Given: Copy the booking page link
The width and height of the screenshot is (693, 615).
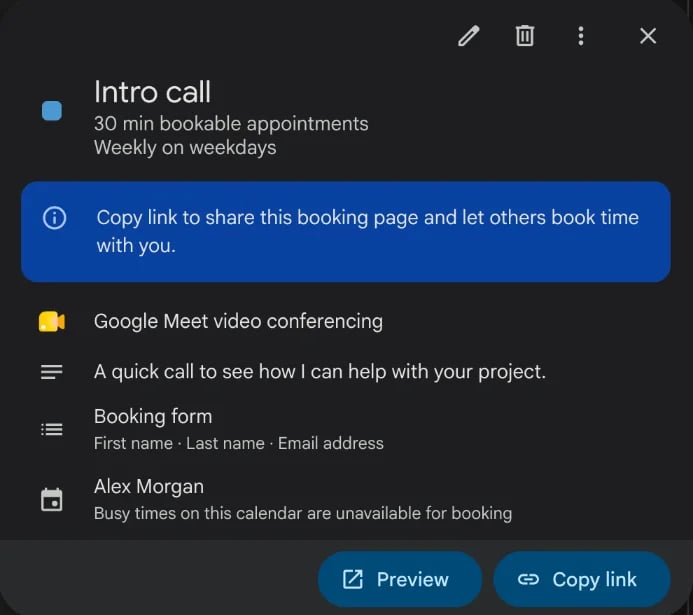Looking at the screenshot, I should point(582,579).
